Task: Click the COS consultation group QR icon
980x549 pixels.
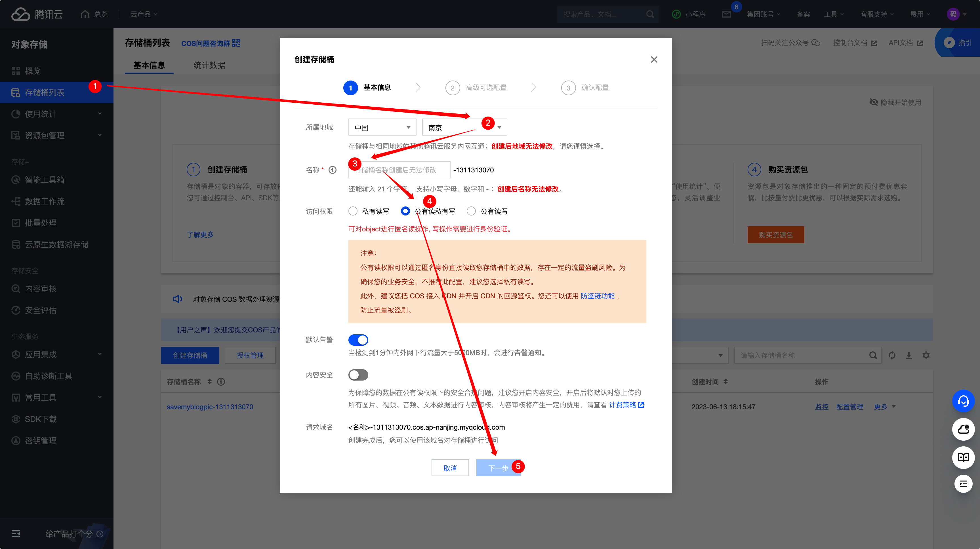Action: [236, 43]
